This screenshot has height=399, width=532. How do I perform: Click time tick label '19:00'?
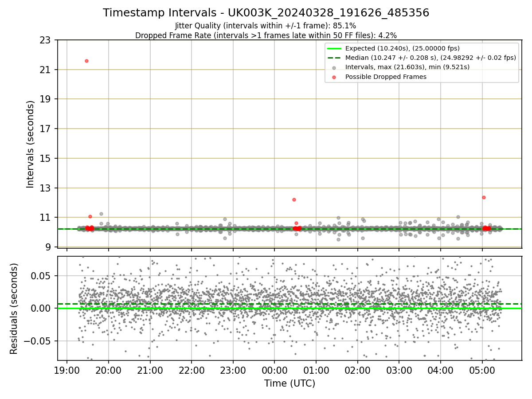pos(67,371)
